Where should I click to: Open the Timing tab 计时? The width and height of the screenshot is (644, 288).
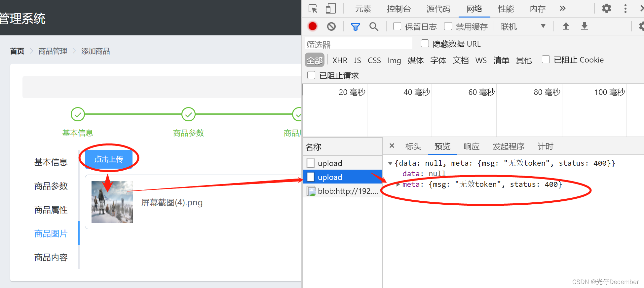coord(545,146)
